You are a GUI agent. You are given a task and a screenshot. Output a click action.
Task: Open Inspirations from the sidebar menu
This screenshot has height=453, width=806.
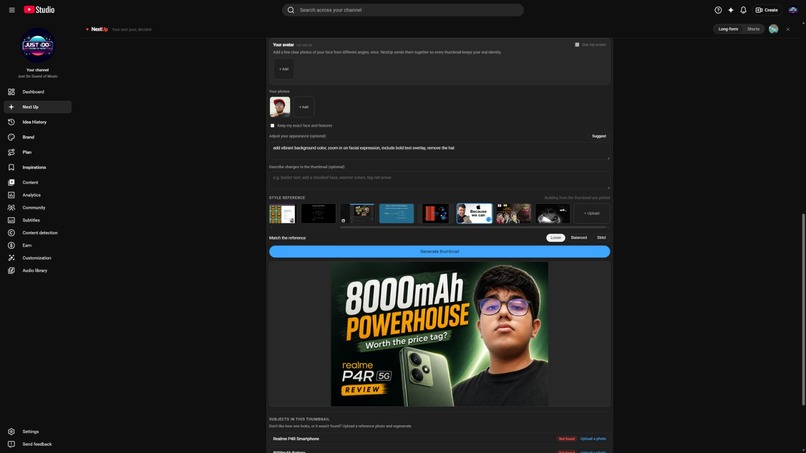coord(38,167)
